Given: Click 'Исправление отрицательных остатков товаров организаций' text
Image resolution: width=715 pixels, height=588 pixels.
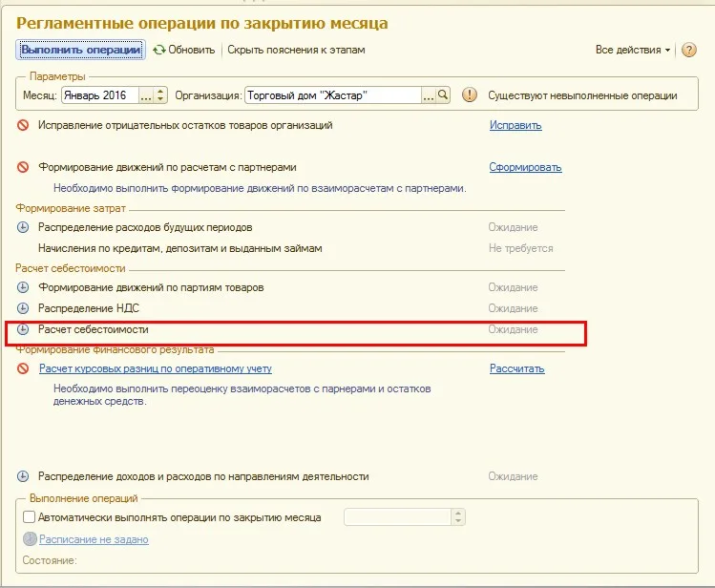Looking at the screenshot, I should 185,125.
